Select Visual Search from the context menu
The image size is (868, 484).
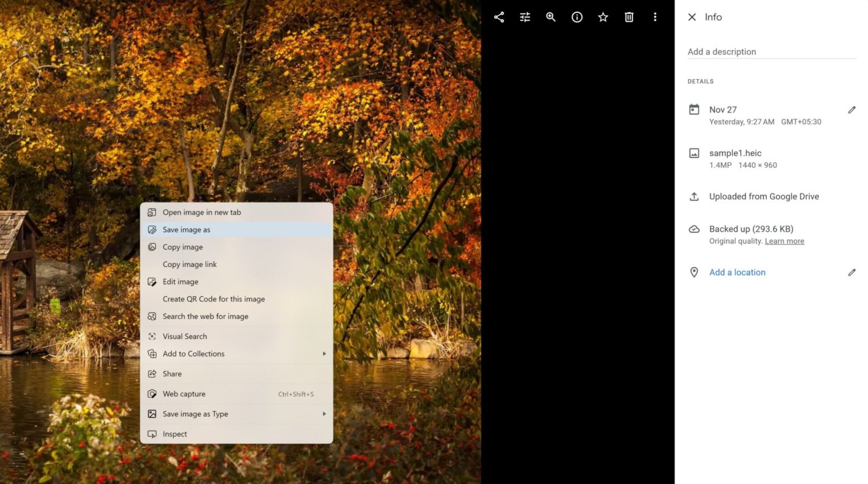184,336
